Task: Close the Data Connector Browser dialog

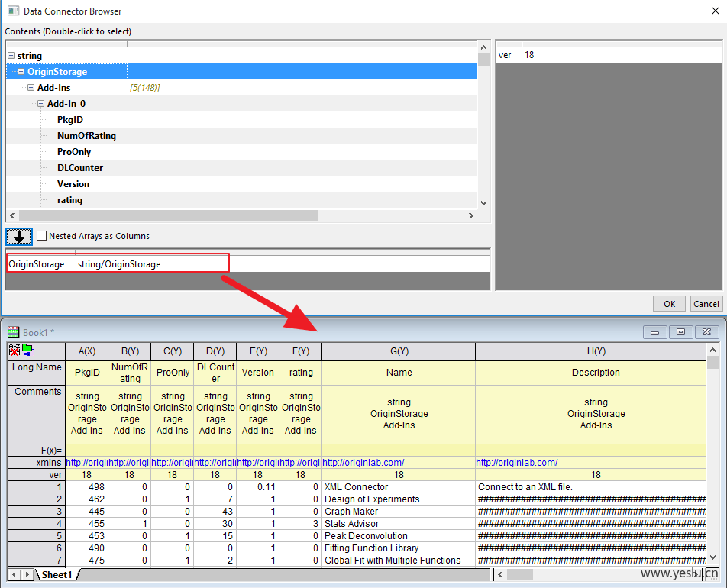Action: (716, 11)
